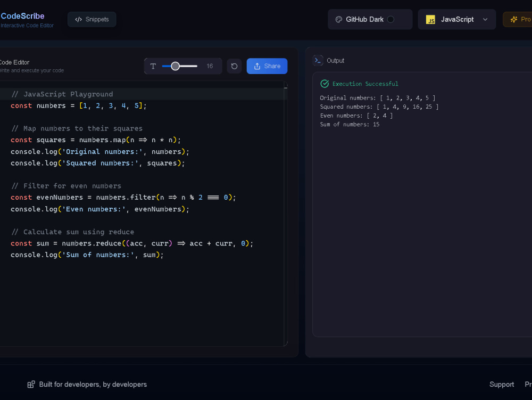Share the code with Share button
Viewport: 532px width, 400px height.
pos(267,66)
